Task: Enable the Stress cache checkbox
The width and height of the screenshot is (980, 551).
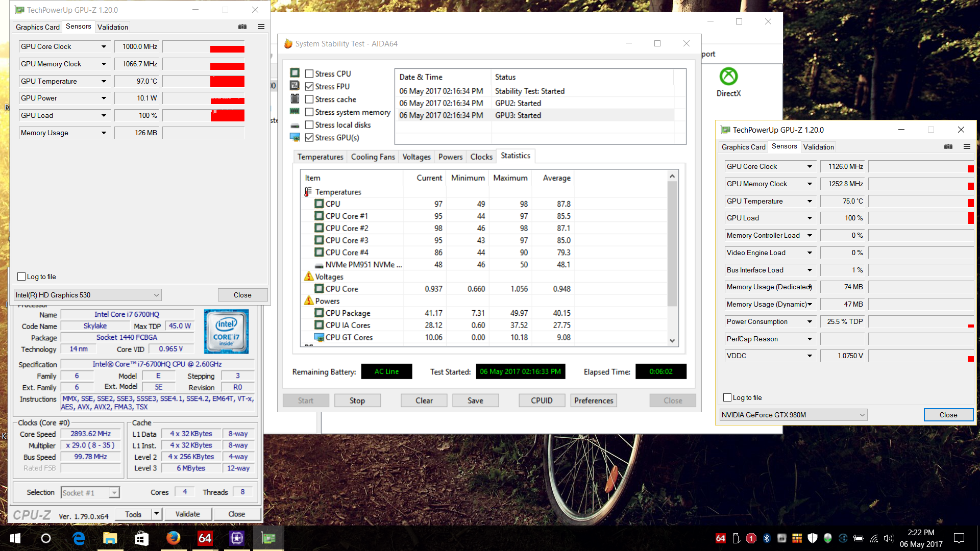Action: click(x=309, y=99)
